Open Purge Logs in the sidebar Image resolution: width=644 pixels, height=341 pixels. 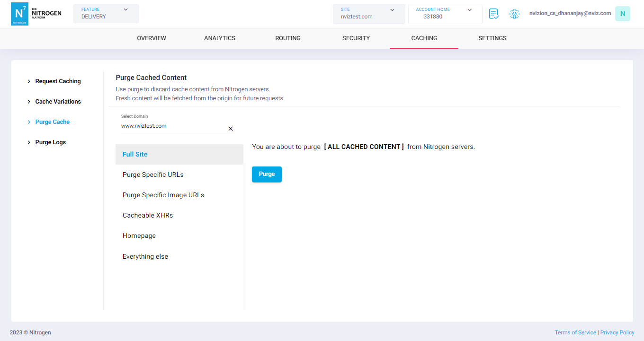50,142
